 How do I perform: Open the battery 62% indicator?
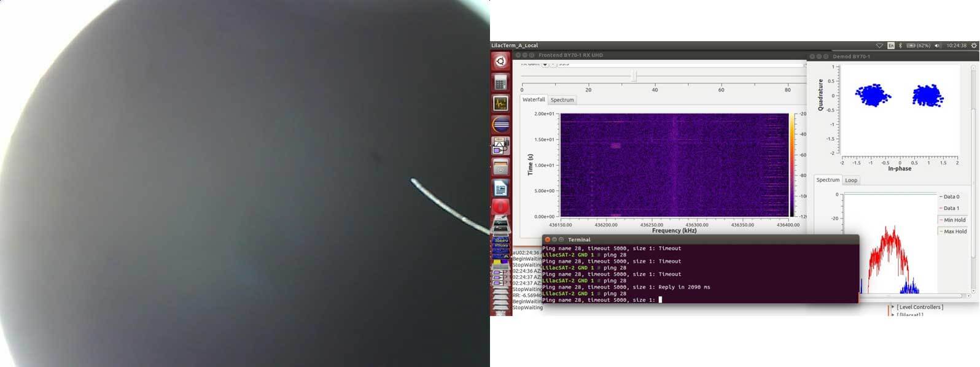[x=919, y=45]
